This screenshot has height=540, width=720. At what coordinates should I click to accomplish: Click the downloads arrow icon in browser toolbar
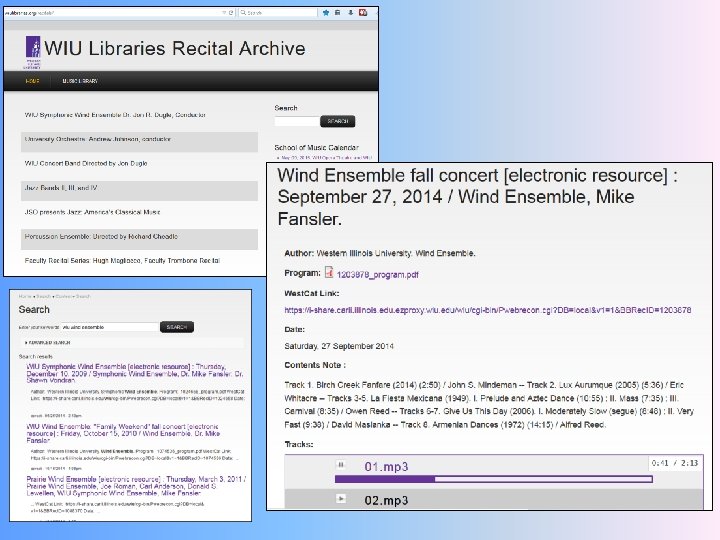click(350, 12)
